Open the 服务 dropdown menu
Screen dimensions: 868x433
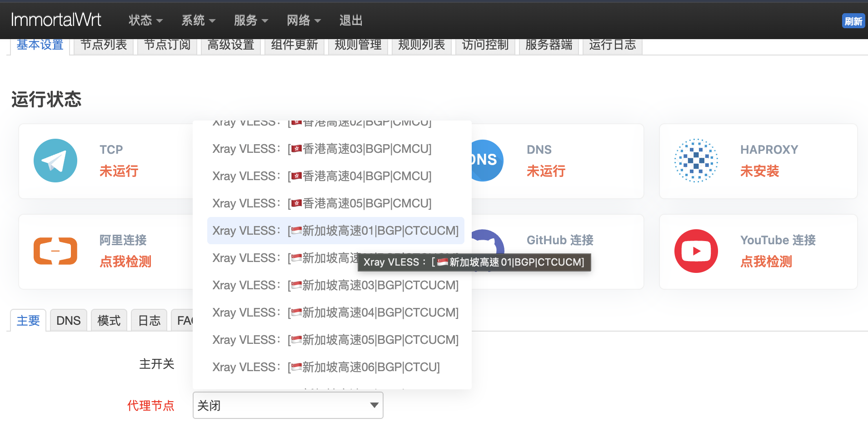(251, 20)
